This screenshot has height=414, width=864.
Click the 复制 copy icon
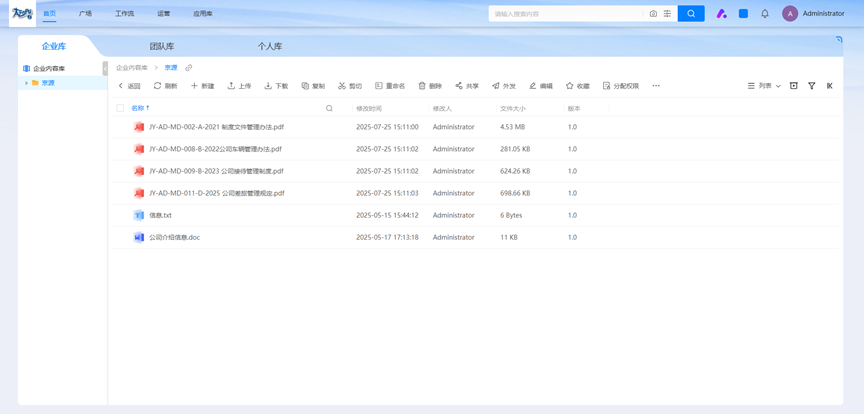click(305, 86)
